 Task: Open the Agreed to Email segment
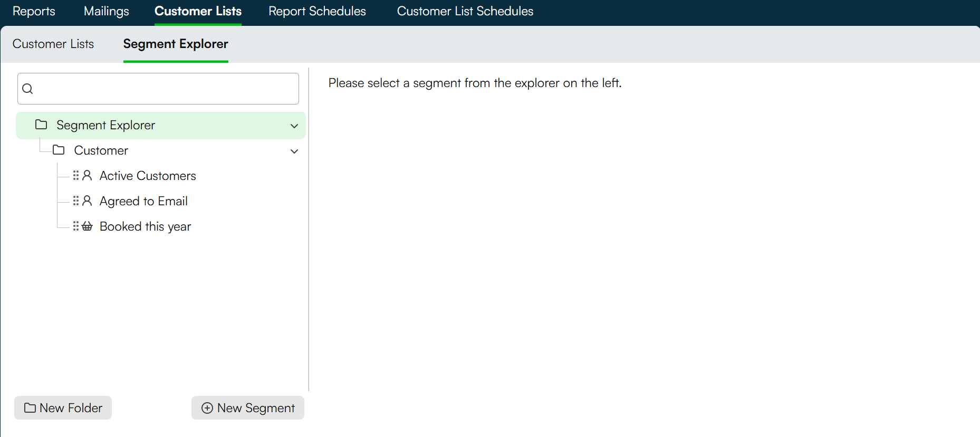click(143, 201)
